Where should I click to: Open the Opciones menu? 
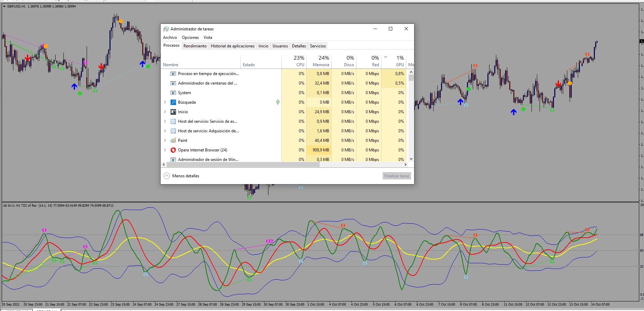[190, 38]
